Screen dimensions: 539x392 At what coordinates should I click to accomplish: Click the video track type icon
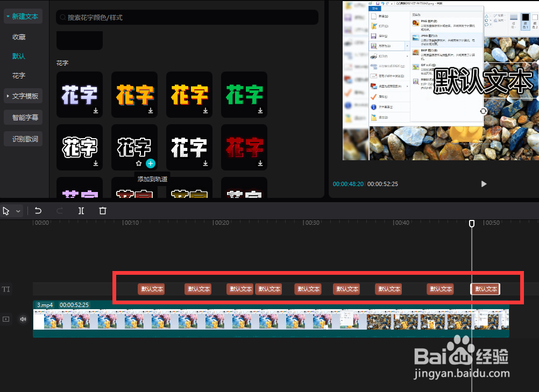pos(6,319)
